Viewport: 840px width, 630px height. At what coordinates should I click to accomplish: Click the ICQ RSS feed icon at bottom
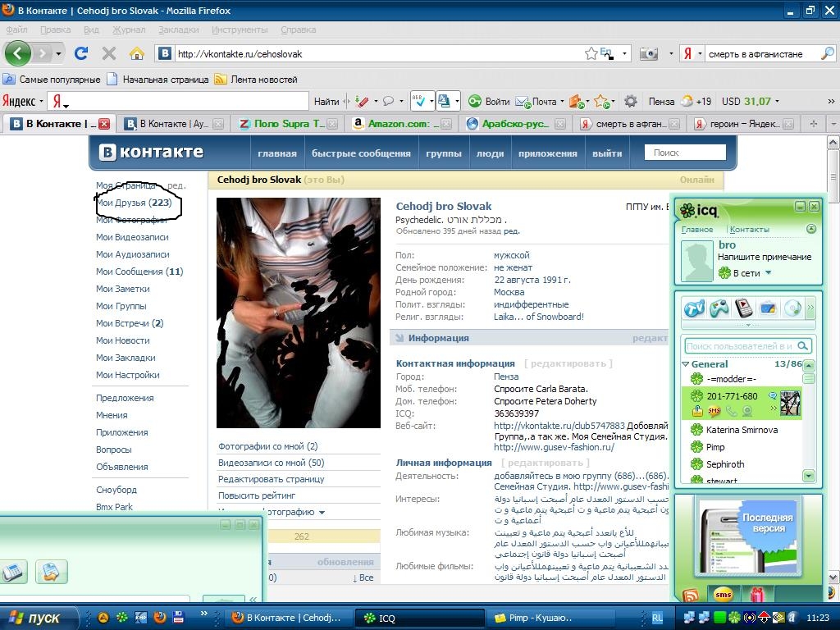tap(691, 594)
